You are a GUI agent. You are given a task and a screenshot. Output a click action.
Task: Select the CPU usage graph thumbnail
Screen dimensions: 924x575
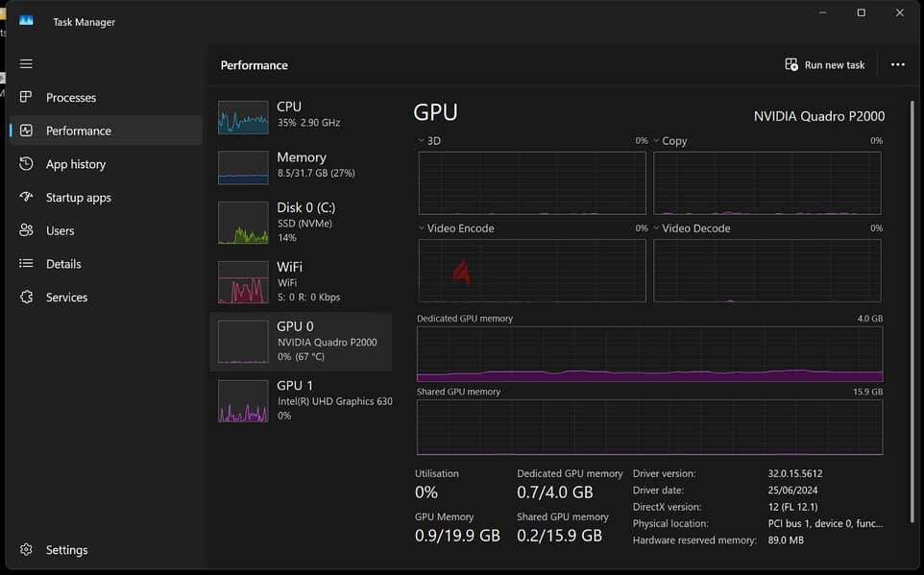[x=243, y=117]
